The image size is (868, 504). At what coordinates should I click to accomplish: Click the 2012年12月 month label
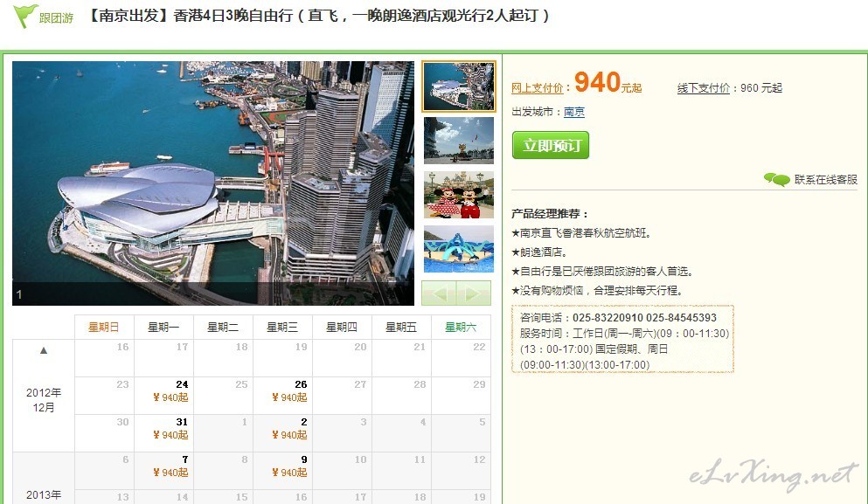coord(44,400)
